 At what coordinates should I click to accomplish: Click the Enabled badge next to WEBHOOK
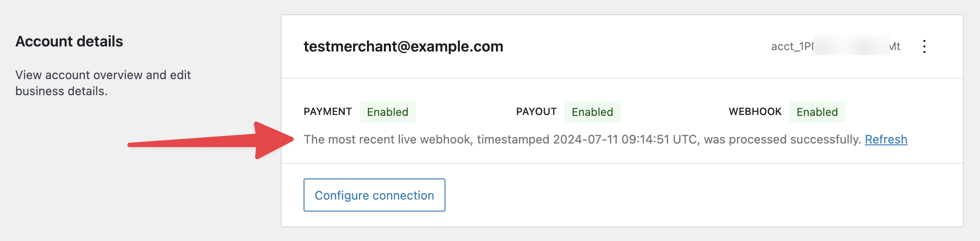817,112
